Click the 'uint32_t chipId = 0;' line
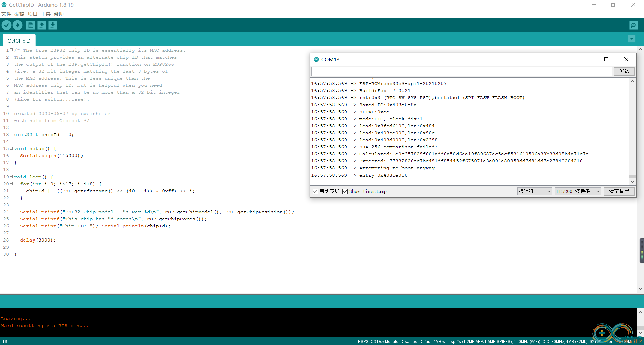This screenshot has width=644, height=345. (x=44, y=135)
